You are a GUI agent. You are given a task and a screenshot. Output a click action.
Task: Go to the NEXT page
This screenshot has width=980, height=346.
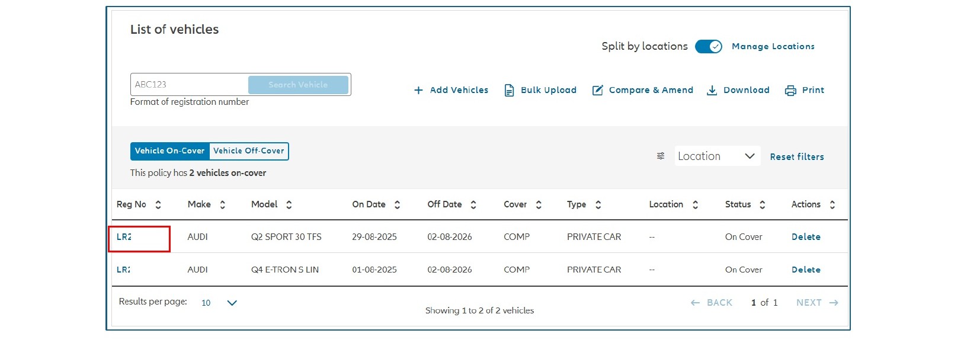coord(817,303)
